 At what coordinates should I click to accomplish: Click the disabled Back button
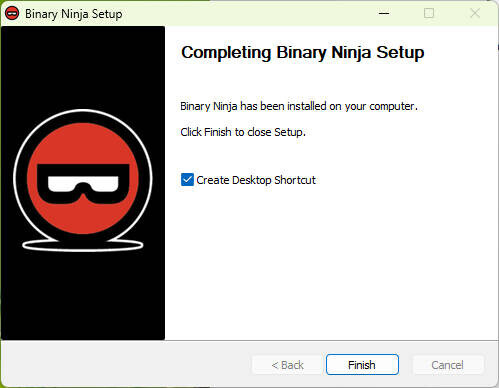[x=287, y=365]
